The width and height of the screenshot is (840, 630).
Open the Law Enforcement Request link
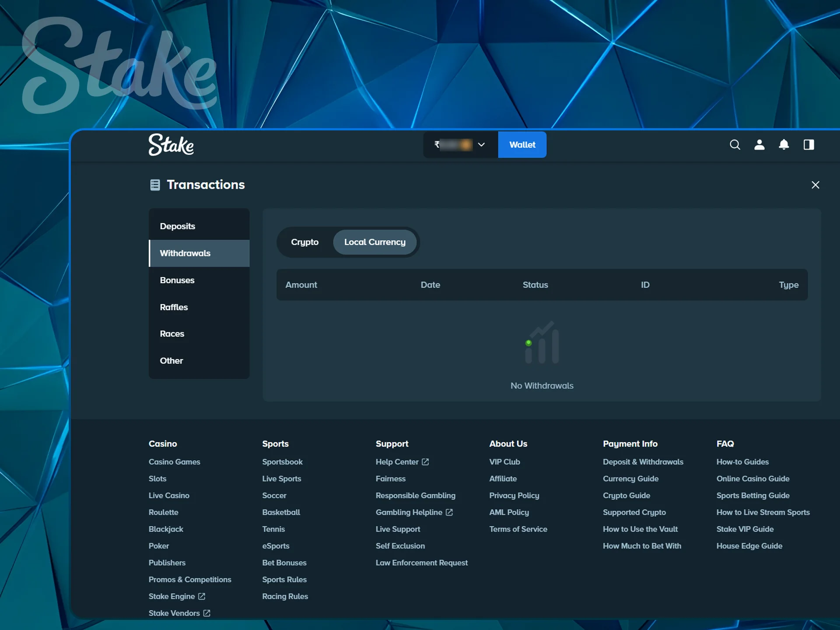422,563
